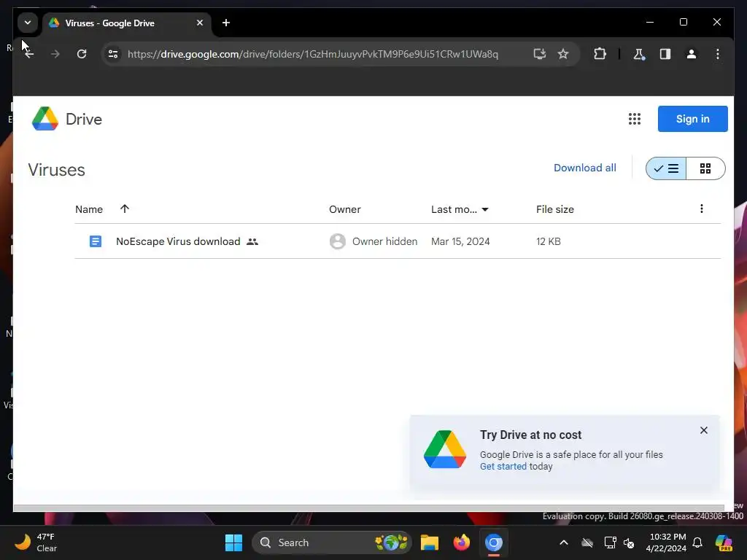The width and height of the screenshot is (747, 560).
Task: Bookmark this page with the star icon
Action: point(563,54)
